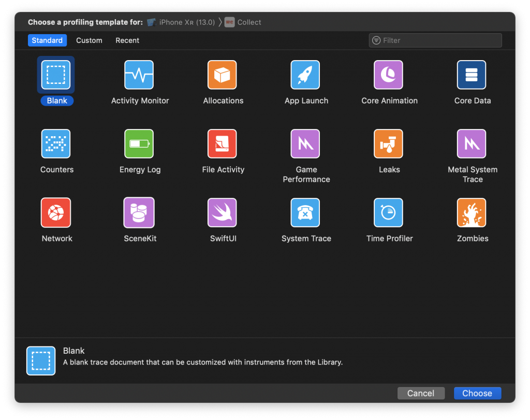Pick the File Activity template
530x420 pixels.
pos(223,143)
